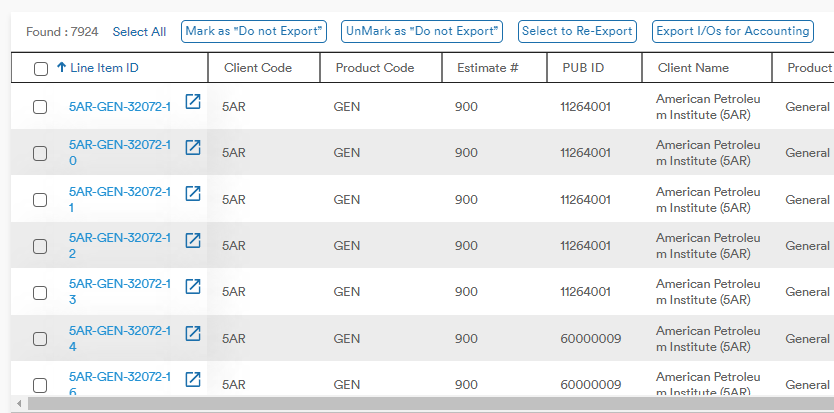Image resolution: width=834 pixels, height=413 pixels.
Task: Click Client Name cell in row 5AR-GEN-32072-1
Action: coord(708,106)
